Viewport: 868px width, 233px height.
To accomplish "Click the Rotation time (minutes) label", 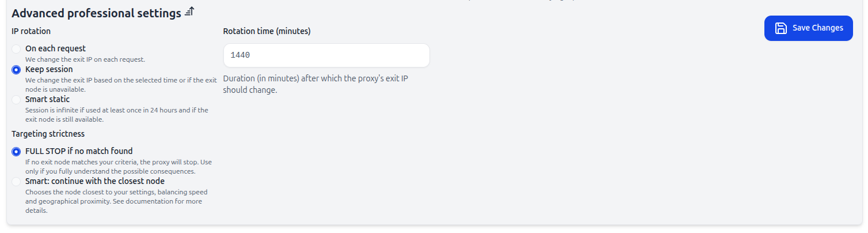I will click(267, 31).
